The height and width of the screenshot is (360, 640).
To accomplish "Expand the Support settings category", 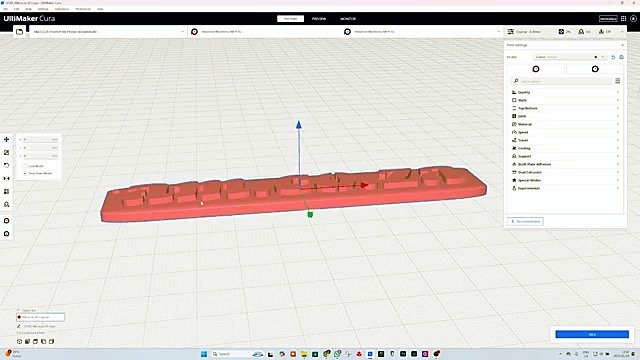I will point(565,156).
